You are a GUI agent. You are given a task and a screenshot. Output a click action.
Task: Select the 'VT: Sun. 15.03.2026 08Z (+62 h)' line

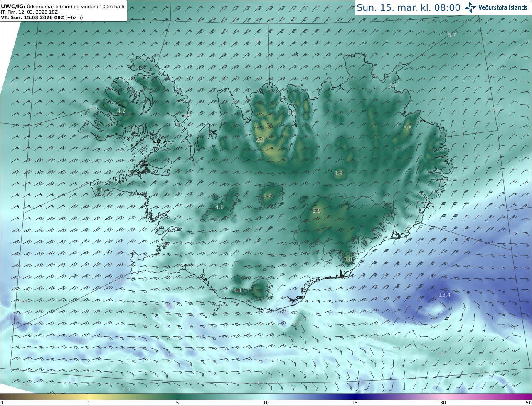(42, 17)
